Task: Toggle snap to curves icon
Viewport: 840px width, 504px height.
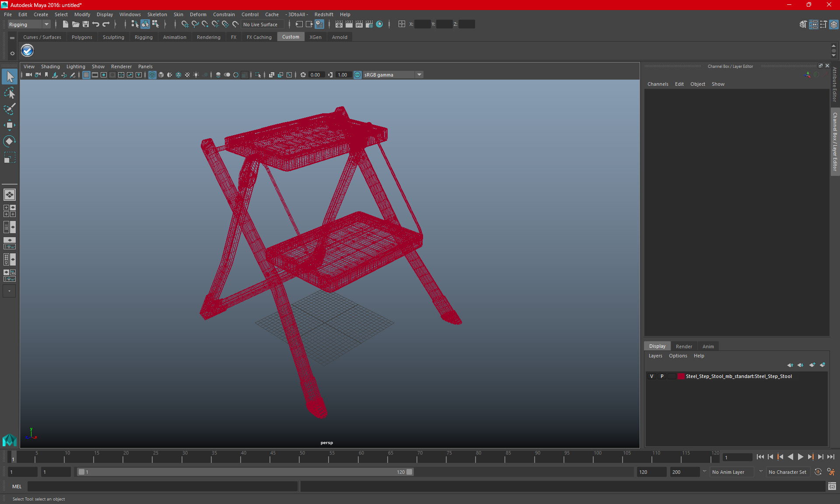Action: [x=195, y=24]
